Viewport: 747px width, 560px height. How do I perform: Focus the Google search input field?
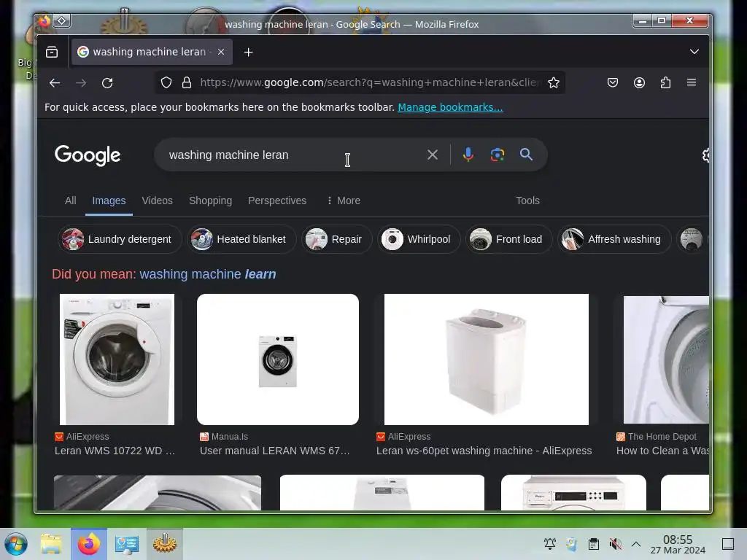tap(293, 155)
